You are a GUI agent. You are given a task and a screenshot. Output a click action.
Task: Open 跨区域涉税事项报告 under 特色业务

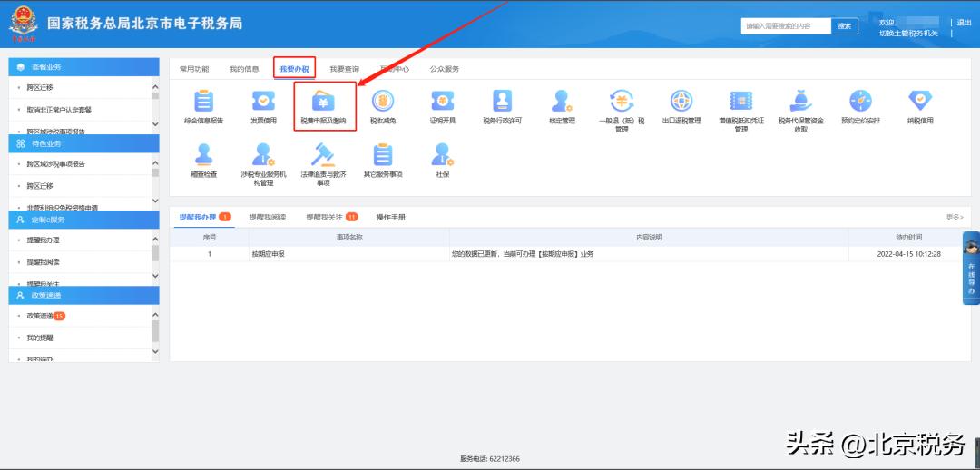click(x=55, y=163)
